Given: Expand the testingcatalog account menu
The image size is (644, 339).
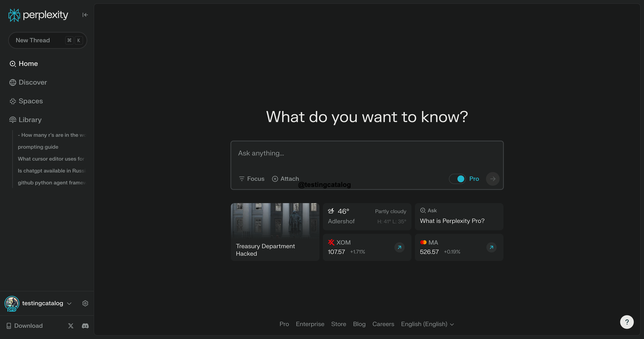Looking at the screenshot, I should (x=69, y=303).
